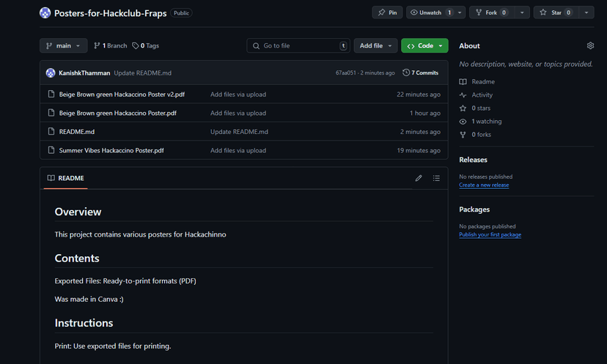Image resolution: width=607 pixels, height=364 pixels.
Task: Open Beige Brown green Hackaccino Poster.pdf
Action: click(118, 113)
